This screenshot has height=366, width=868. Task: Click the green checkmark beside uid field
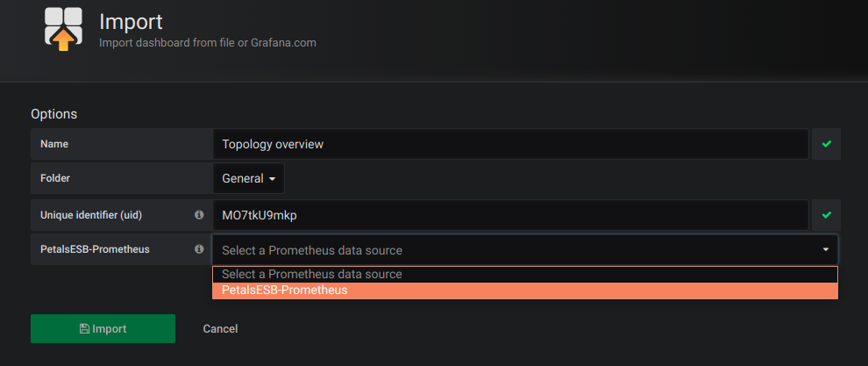826,214
